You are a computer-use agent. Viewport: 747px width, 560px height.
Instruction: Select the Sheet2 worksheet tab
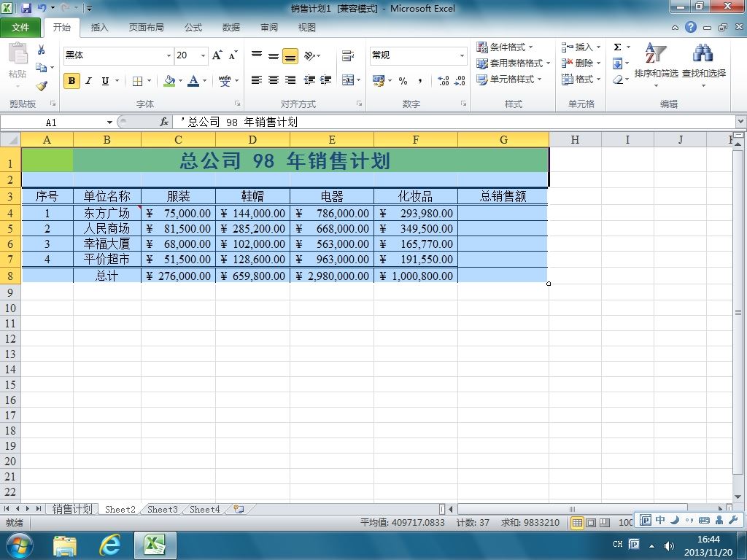click(120, 510)
